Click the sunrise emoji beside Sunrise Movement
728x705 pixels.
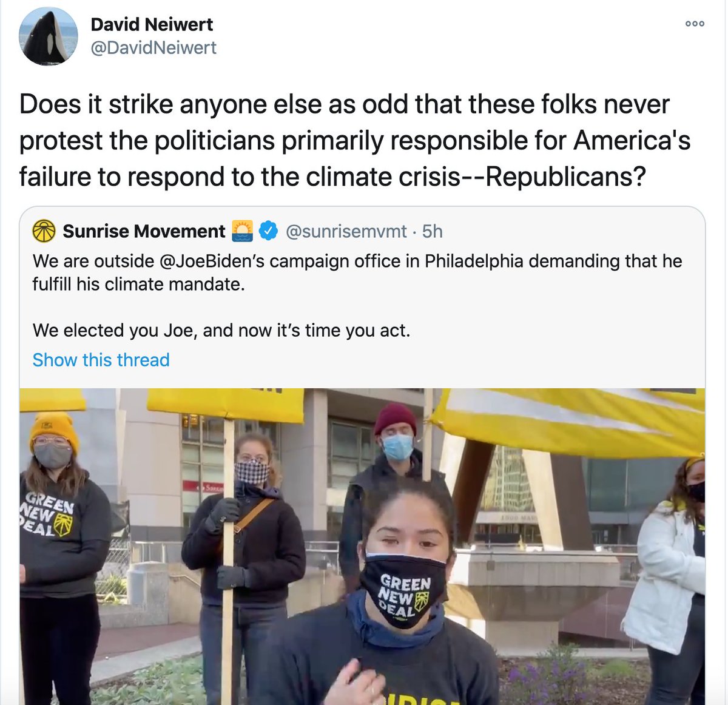click(242, 231)
